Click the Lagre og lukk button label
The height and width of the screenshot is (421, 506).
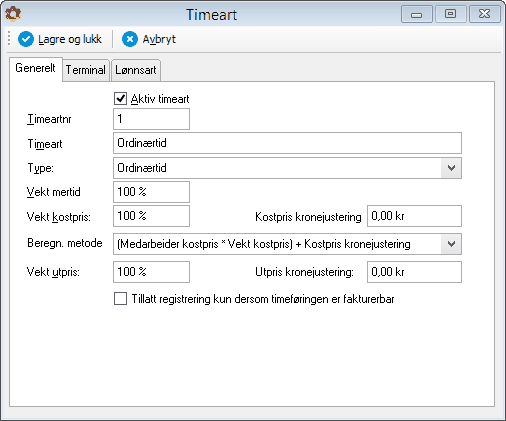click(x=70, y=39)
